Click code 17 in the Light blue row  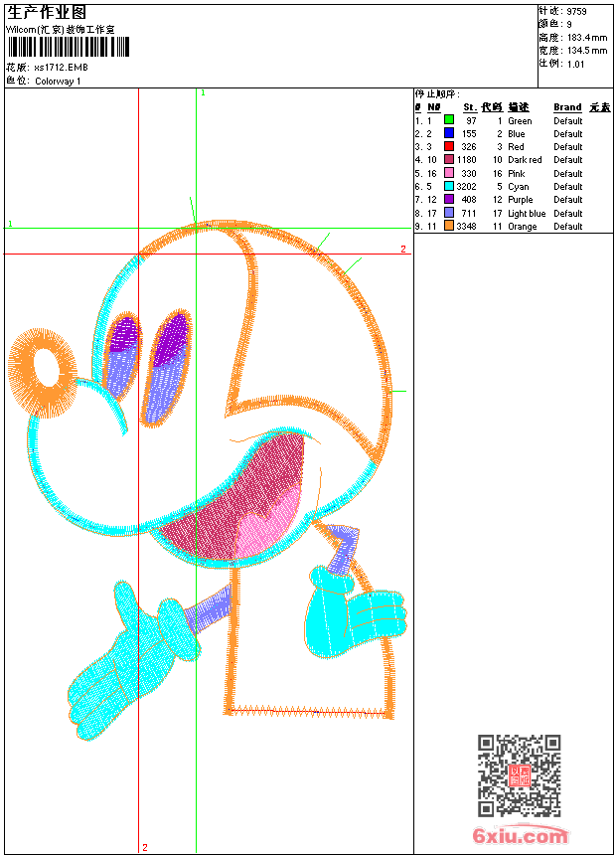click(497, 214)
